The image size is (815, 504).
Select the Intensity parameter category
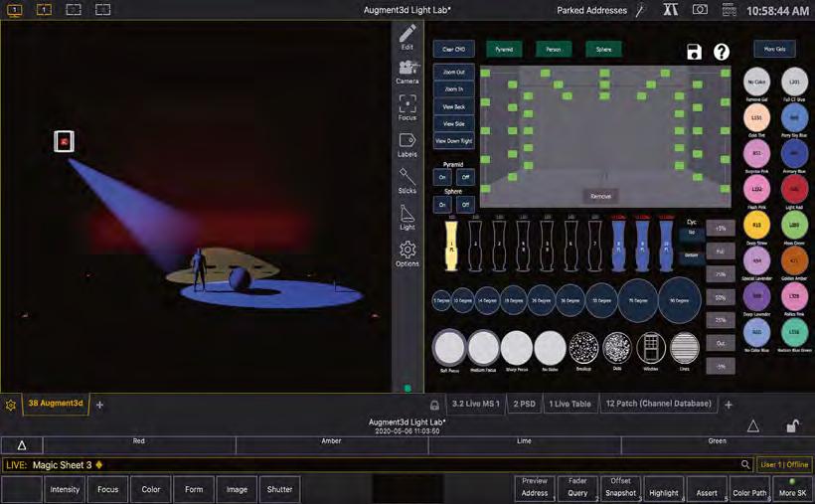[65, 489]
